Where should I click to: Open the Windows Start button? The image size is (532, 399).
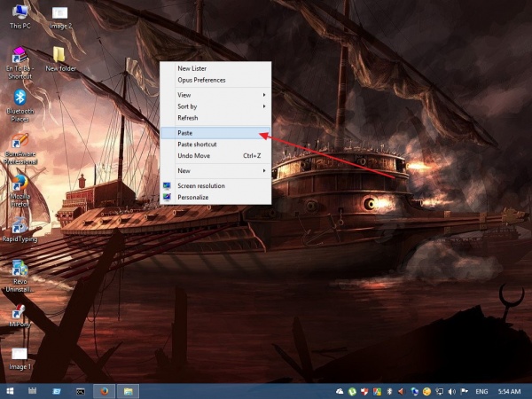pos(10,390)
